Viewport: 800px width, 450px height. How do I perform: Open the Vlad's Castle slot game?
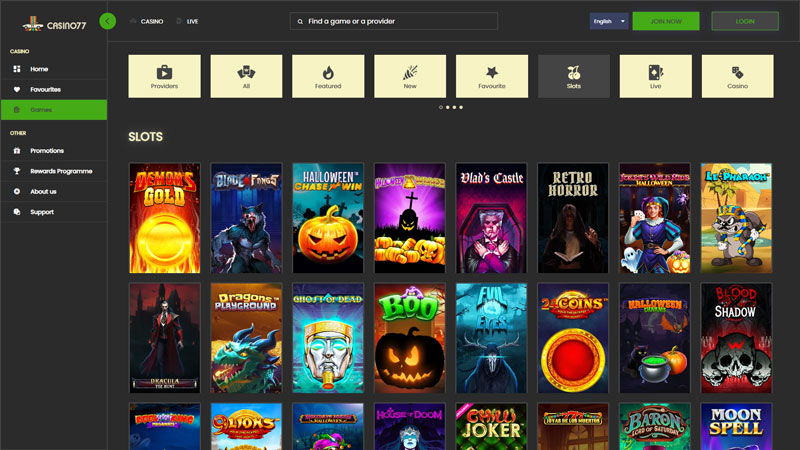(x=491, y=218)
